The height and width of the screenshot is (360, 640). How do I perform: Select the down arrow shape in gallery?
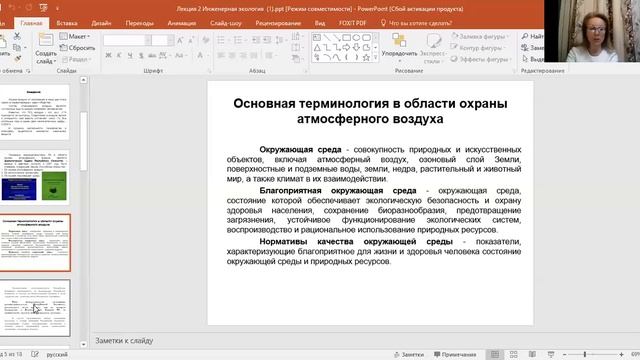(356, 48)
